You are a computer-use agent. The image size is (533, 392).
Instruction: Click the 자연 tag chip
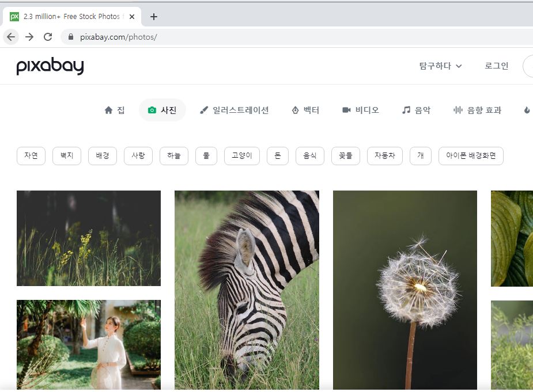[31, 156]
